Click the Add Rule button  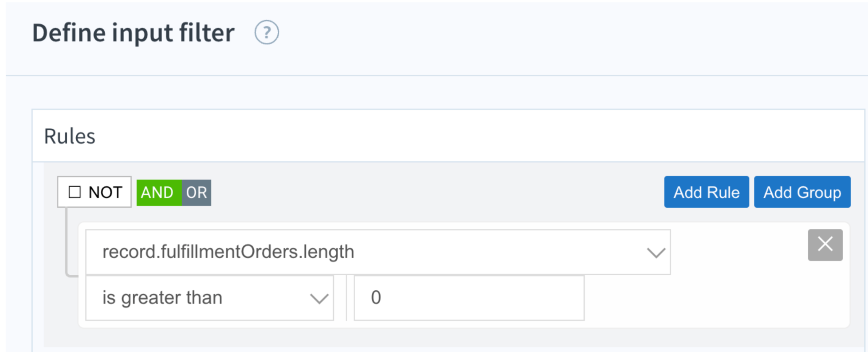pos(707,192)
